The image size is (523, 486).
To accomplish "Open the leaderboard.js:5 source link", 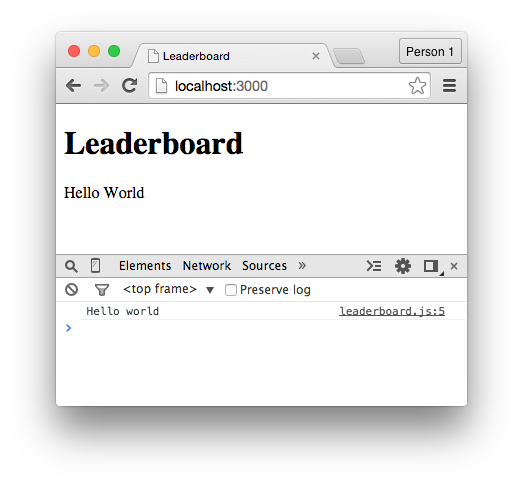I will click(x=392, y=311).
